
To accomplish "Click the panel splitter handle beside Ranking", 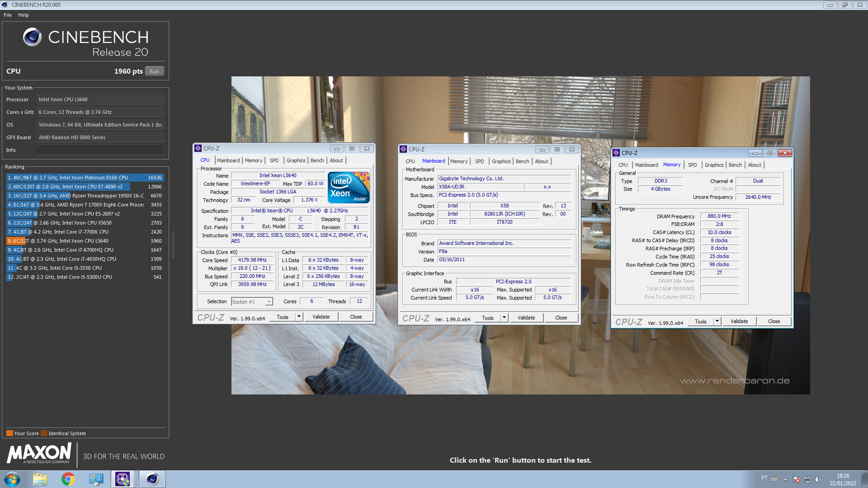I will pyautogui.click(x=173, y=244).
